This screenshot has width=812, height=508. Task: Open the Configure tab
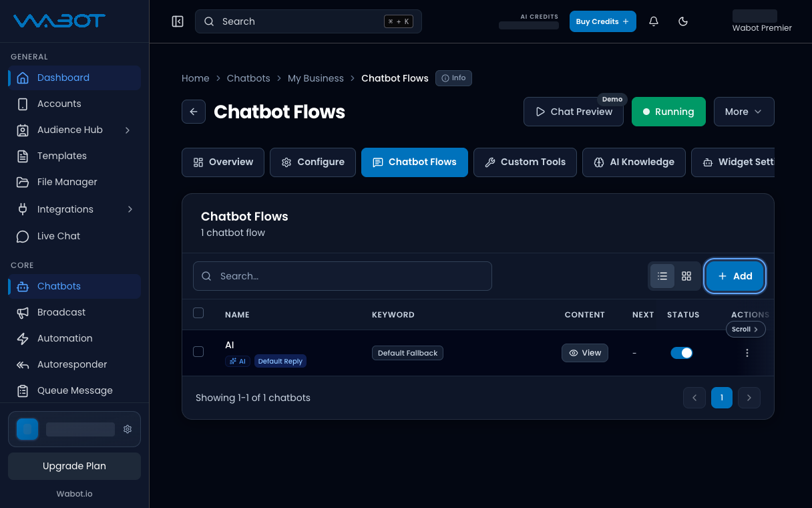[313, 162]
